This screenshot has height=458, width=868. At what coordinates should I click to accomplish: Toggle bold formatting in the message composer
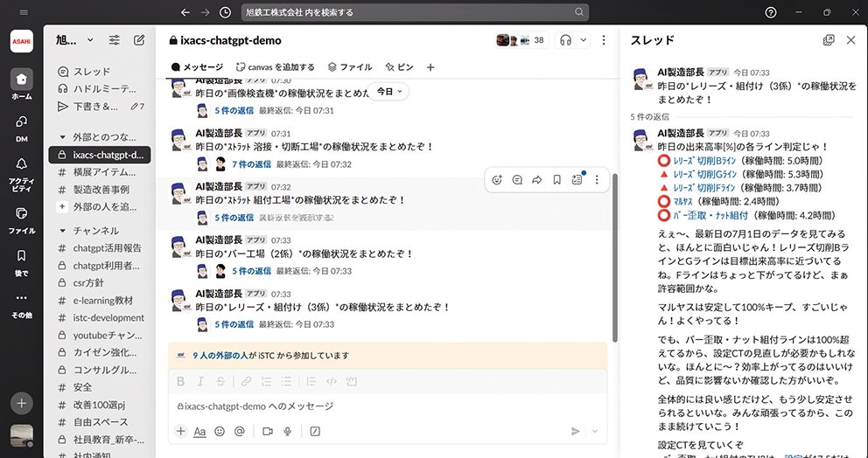pos(180,381)
